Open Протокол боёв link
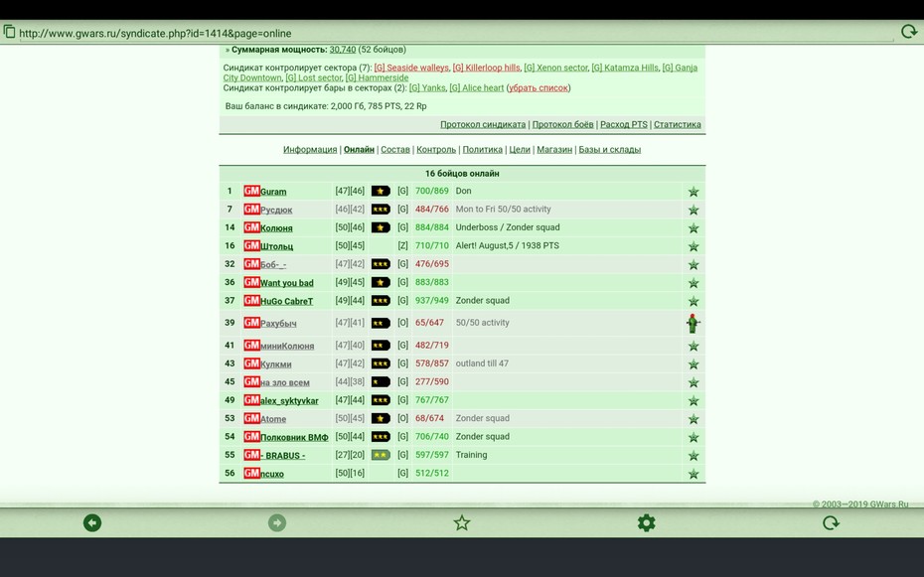The image size is (924, 577). click(562, 124)
